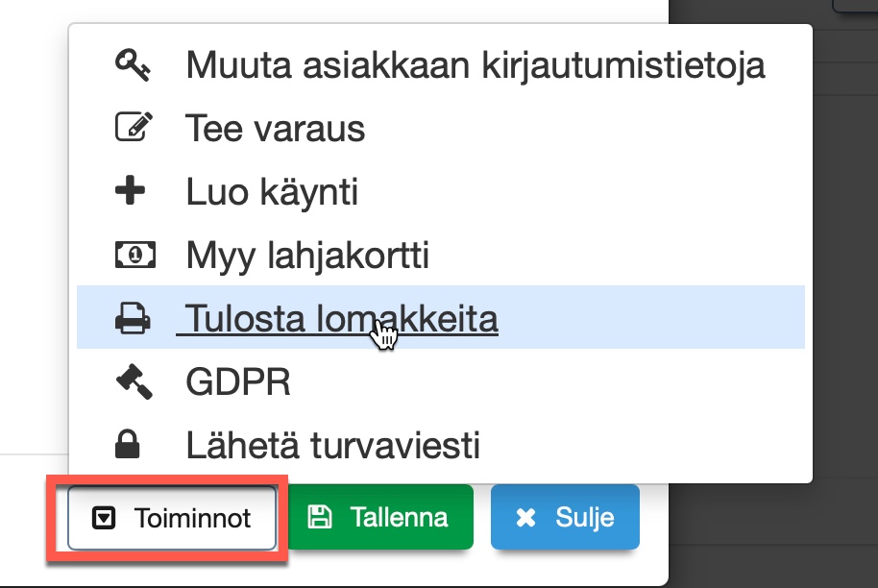This screenshot has width=878, height=588.
Task: Click the X icon on Sulje button
Action: [525, 518]
